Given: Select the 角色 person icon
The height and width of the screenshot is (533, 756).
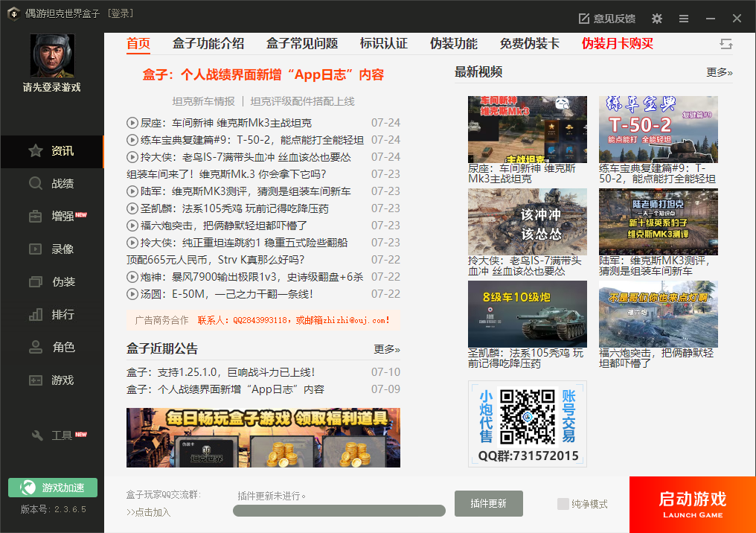Looking at the screenshot, I should click(36, 348).
